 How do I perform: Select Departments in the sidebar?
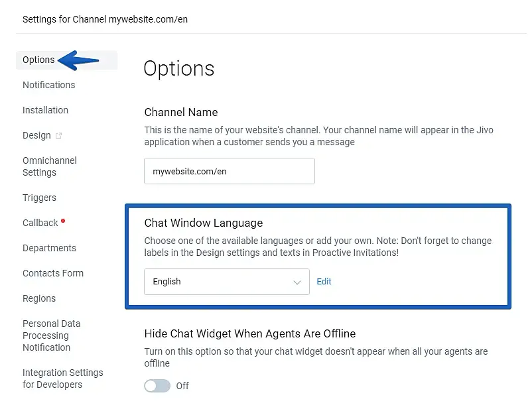click(49, 248)
